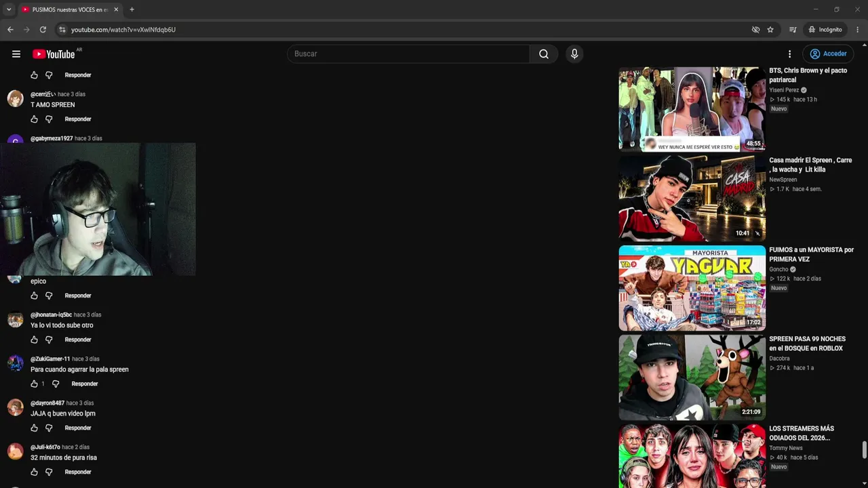This screenshot has height=488, width=868.
Task: Click @jhonatan-iq5bc profile avatar
Action: [15, 319]
